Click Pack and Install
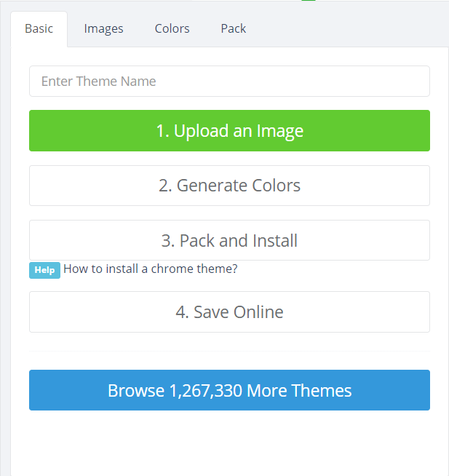This screenshot has height=476, width=449. [x=229, y=240]
